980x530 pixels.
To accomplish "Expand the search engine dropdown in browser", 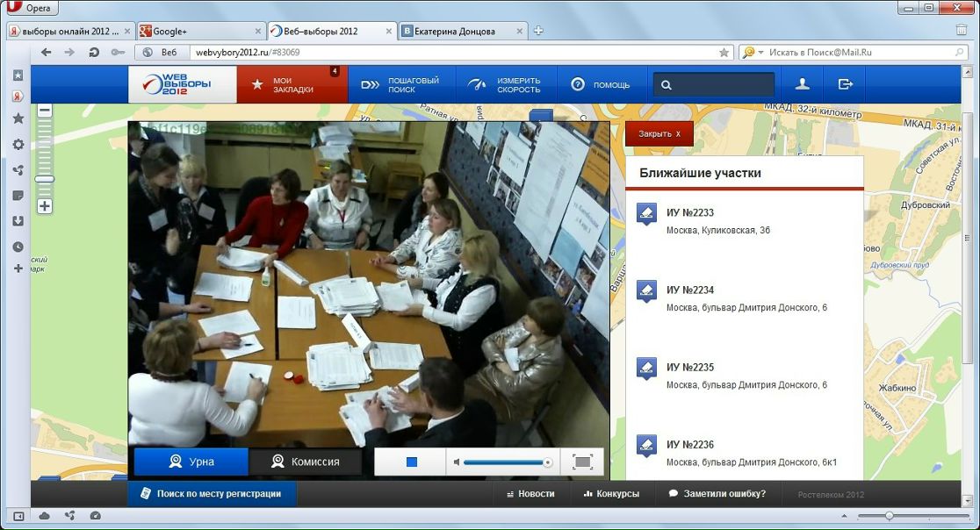I will point(760,53).
